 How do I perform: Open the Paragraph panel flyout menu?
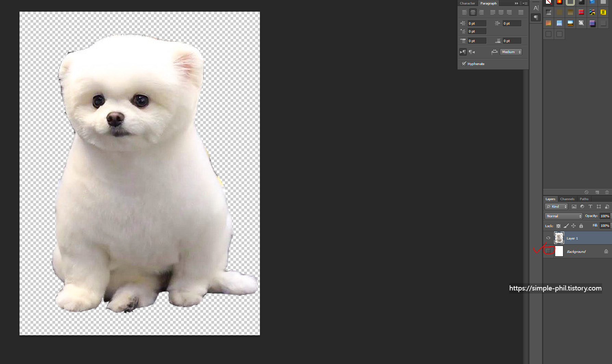[525, 3]
